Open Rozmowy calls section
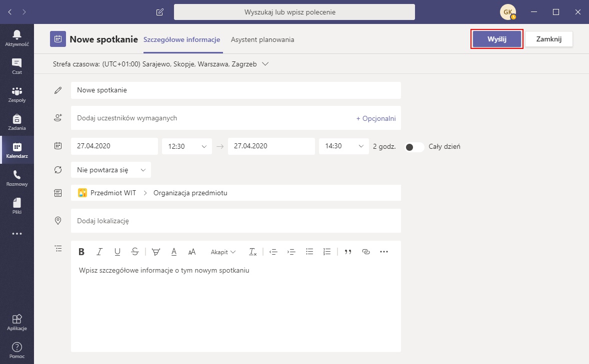Viewport: 589px width, 364px height. (x=17, y=178)
